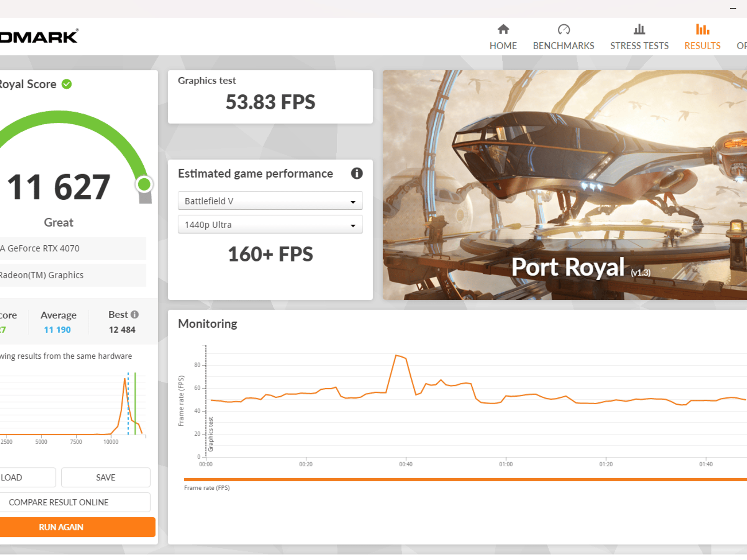747x560 pixels.
Task: Click the green score gauge knob
Action: 144,184
